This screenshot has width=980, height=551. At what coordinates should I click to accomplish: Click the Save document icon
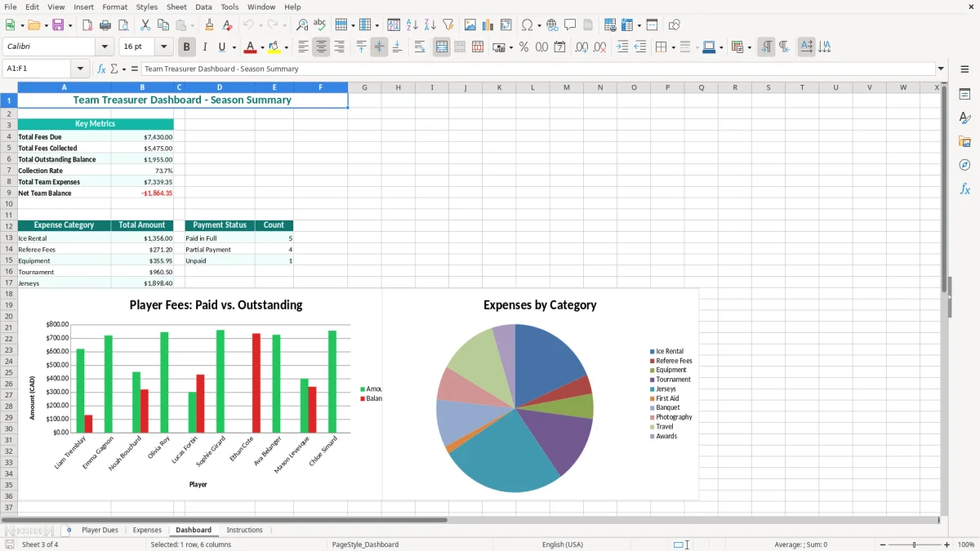point(58,25)
